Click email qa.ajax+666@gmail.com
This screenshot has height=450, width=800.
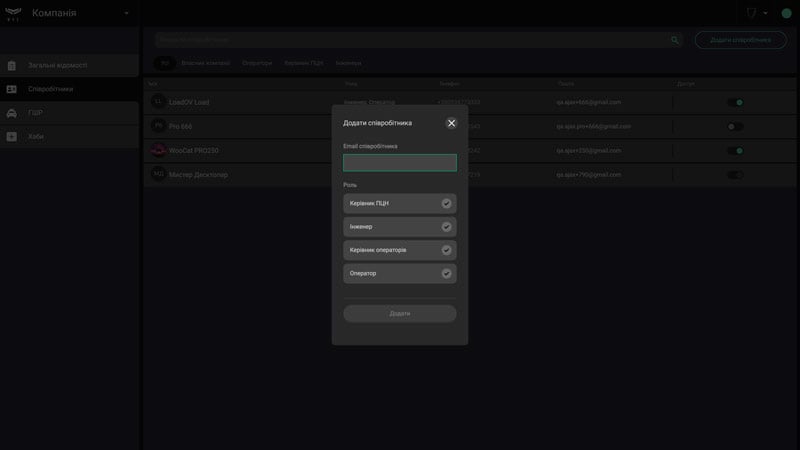click(x=589, y=102)
